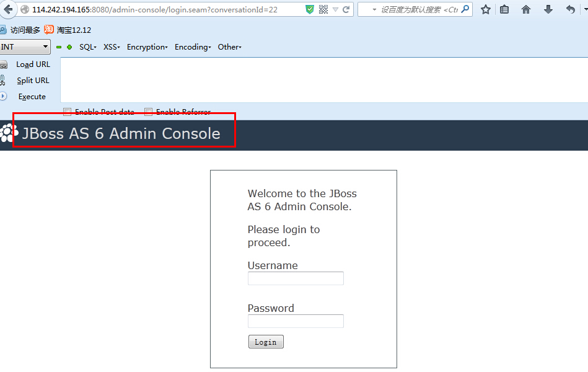Click the Load URL icon
Viewport: 588px width, 372px height.
pyautogui.click(x=3, y=65)
